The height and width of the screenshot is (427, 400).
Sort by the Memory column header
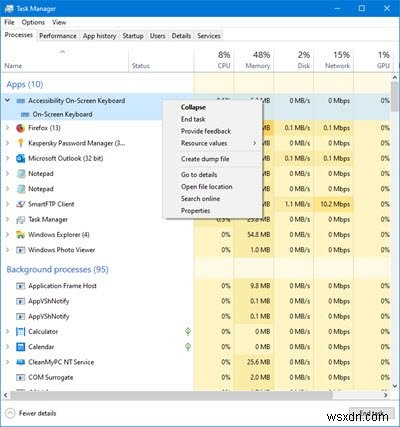coord(254,60)
